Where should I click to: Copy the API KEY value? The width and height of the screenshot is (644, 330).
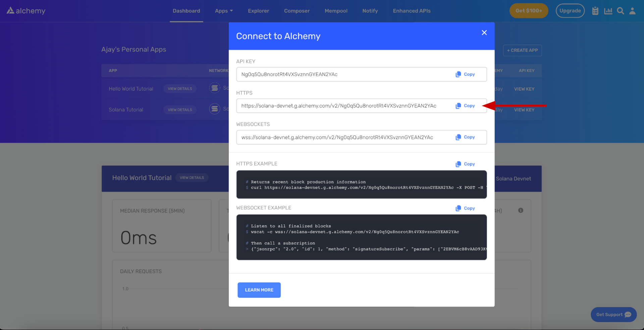pyautogui.click(x=465, y=74)
